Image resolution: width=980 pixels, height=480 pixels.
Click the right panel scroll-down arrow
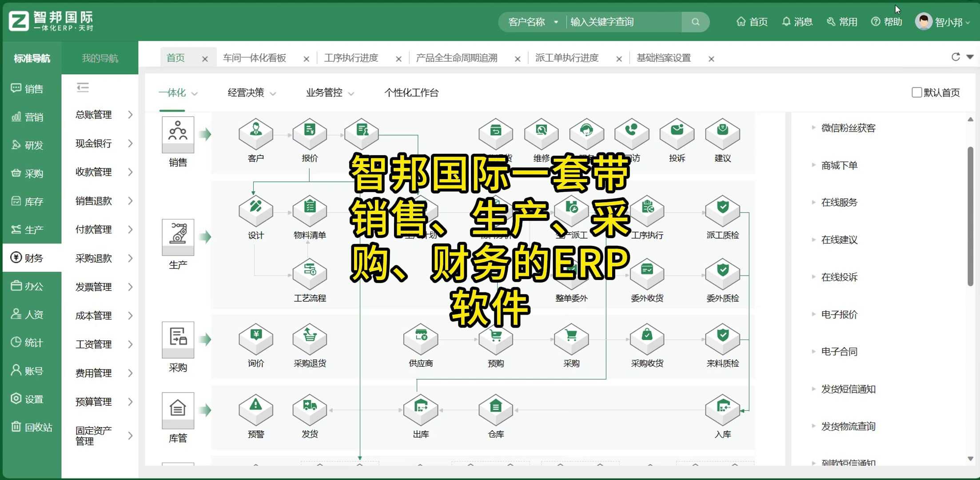pos(970,459)
